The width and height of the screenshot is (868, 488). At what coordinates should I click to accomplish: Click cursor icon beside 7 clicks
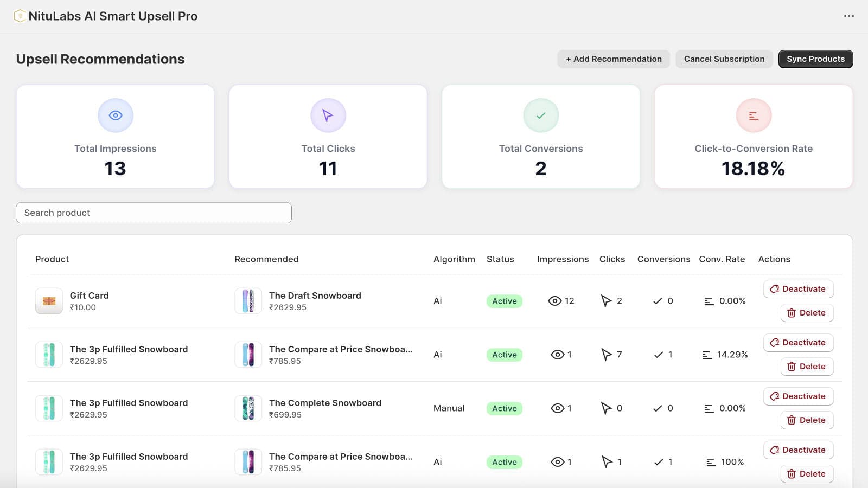tap(606, 355)
